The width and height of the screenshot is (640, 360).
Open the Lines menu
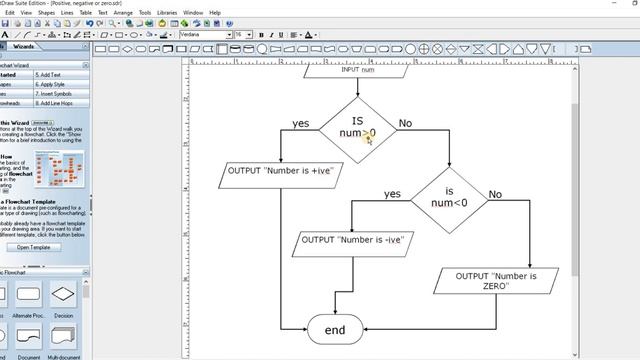click(x=67, y=13)
